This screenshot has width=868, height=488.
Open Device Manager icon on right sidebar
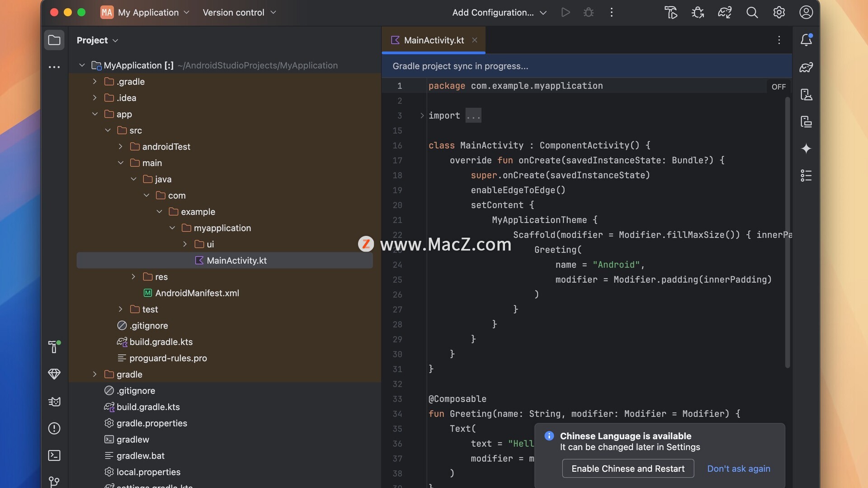(806, 94)
